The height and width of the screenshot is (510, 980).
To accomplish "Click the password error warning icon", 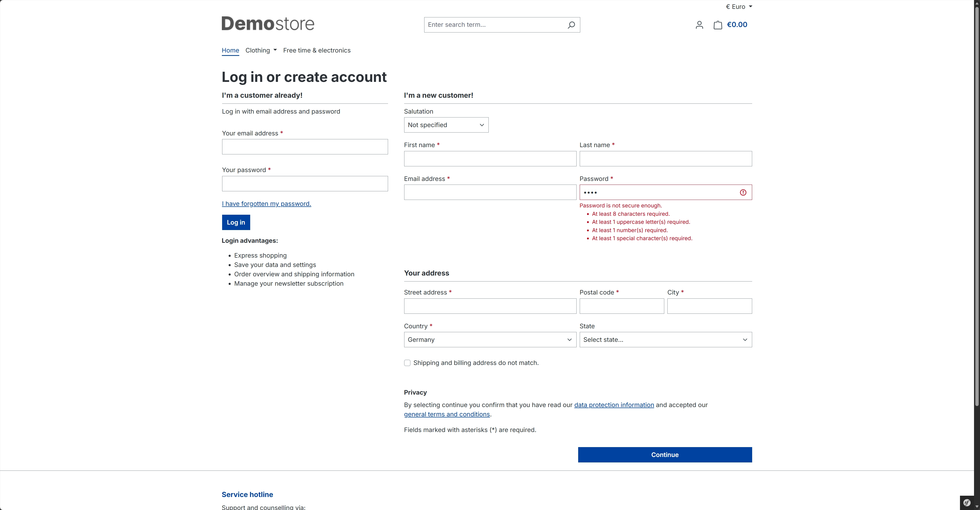I will click(743, 192).
